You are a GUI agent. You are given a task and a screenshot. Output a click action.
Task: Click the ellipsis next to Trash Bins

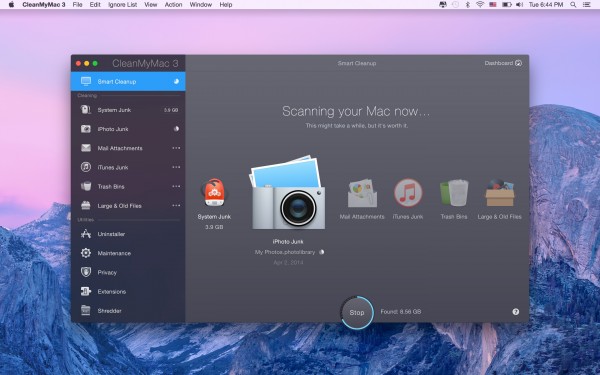176,186
